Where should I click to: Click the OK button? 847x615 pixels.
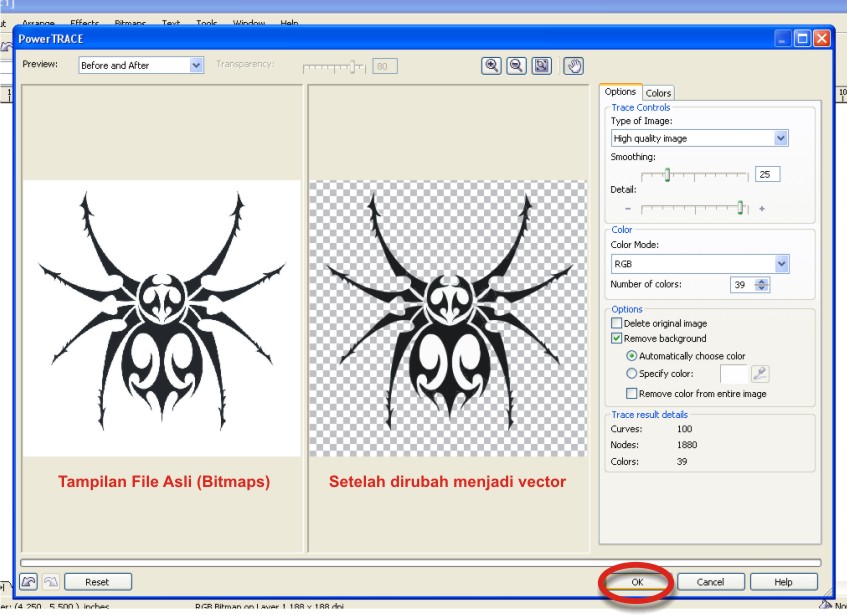(x=637, y=582)
